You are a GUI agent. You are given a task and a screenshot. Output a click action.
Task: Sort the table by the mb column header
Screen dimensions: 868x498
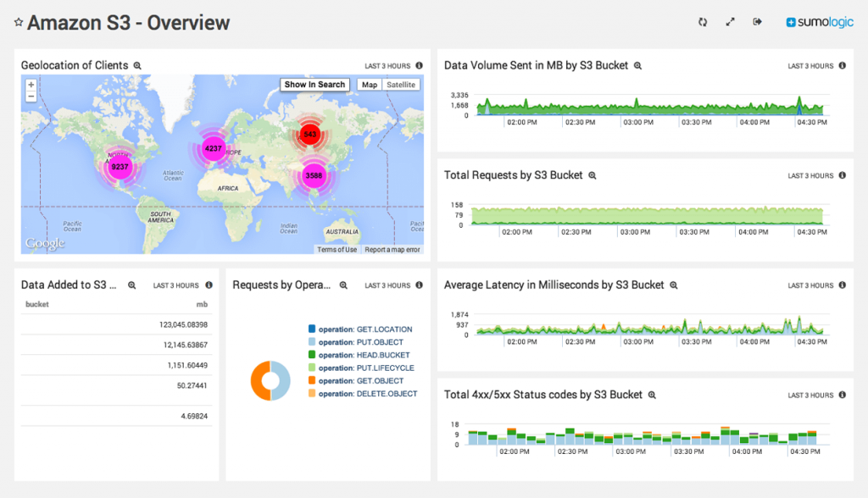tap(202, 304)
